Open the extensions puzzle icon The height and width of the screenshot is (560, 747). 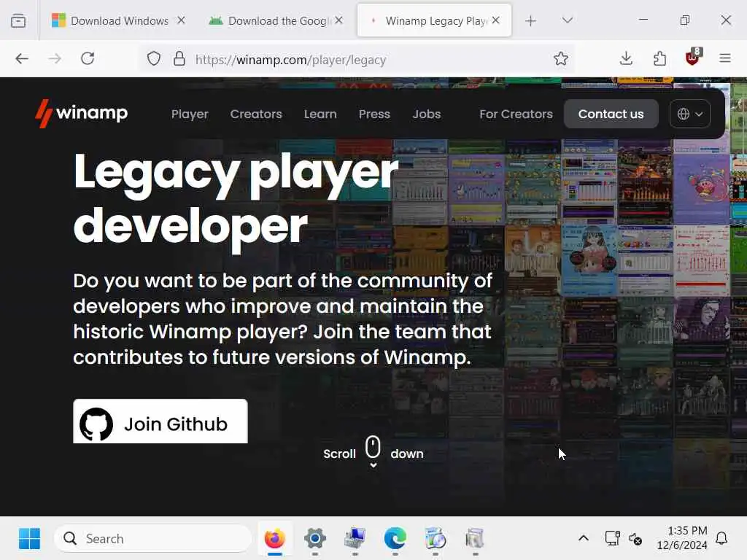pyautogui.click(x=659, y=58)
